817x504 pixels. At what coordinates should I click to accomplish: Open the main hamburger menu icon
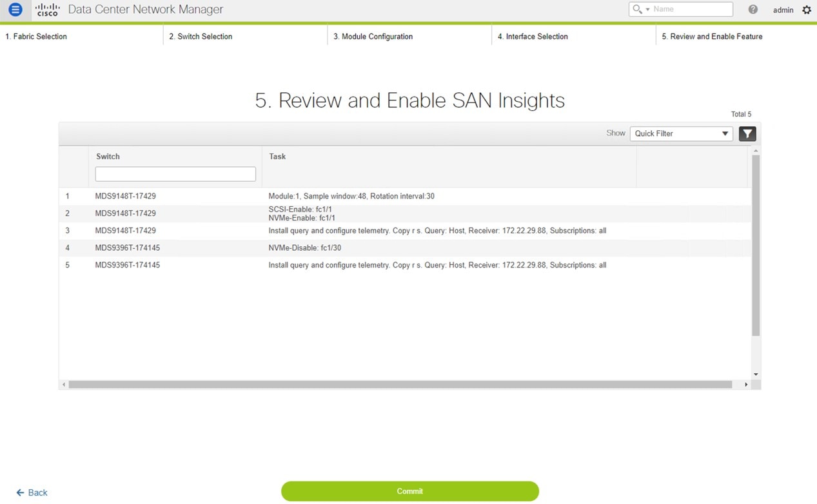[x=15, y=10]
